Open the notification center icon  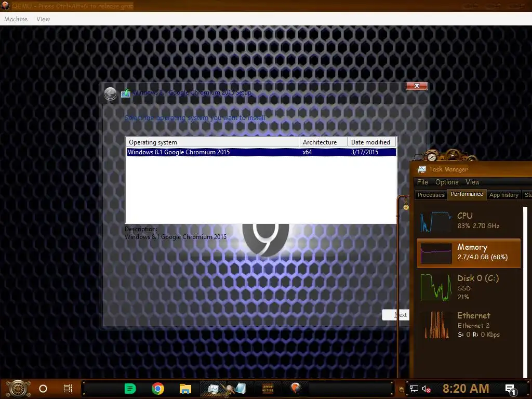(x=511, y=389)
